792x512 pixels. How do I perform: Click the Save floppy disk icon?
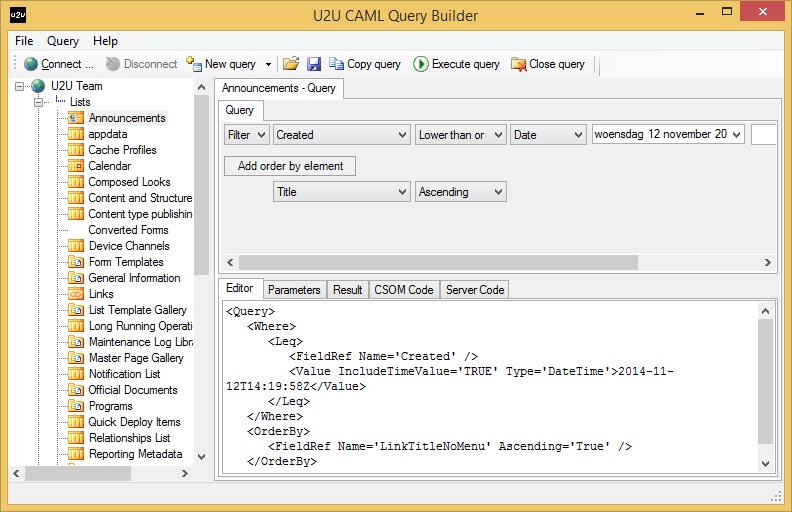pos(314,64)
